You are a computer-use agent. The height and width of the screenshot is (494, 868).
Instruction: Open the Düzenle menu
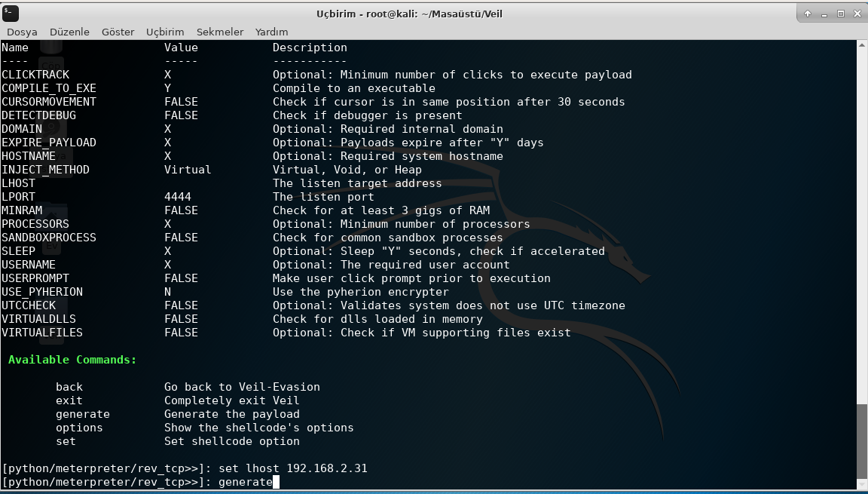[x=69, y=32]
